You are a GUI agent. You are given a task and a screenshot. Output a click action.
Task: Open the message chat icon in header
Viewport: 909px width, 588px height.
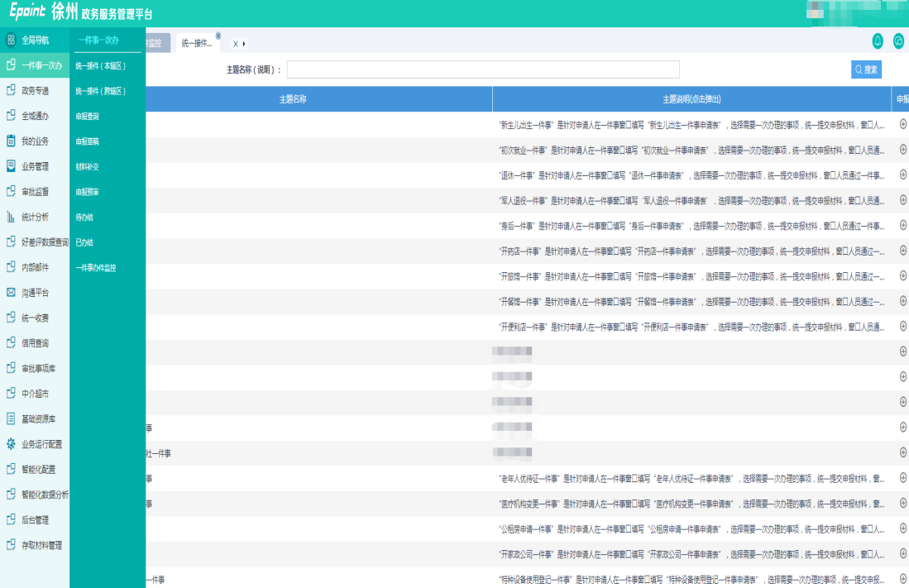pyautogui.click(x=898, y=41)
